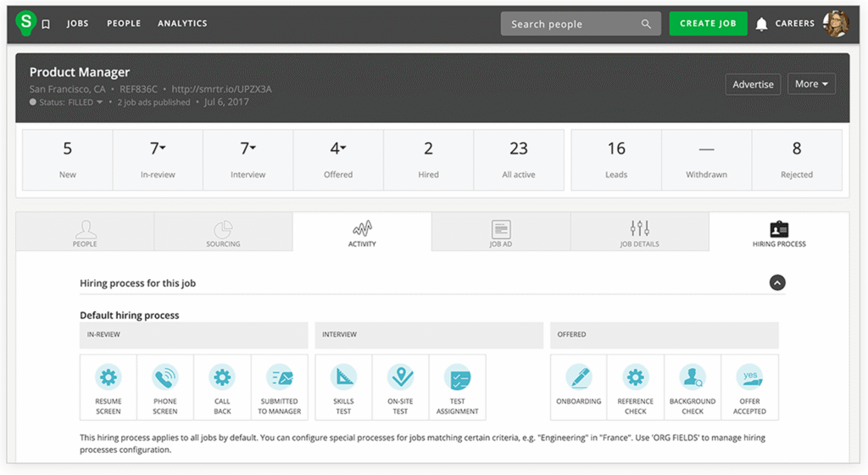The width and height of the screenshot is (868, 475).
Task: Open the Job Ad tab
Action: coord(501,232)
